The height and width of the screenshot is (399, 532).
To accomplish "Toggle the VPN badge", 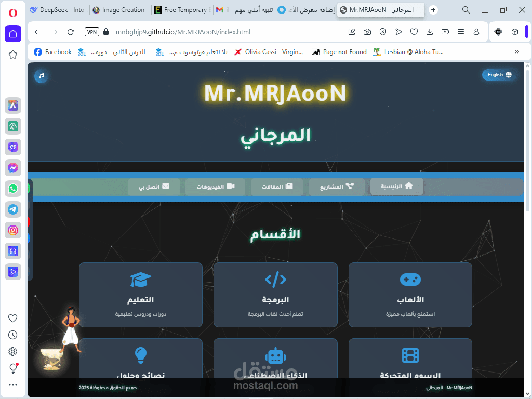I will coord(91,32).
